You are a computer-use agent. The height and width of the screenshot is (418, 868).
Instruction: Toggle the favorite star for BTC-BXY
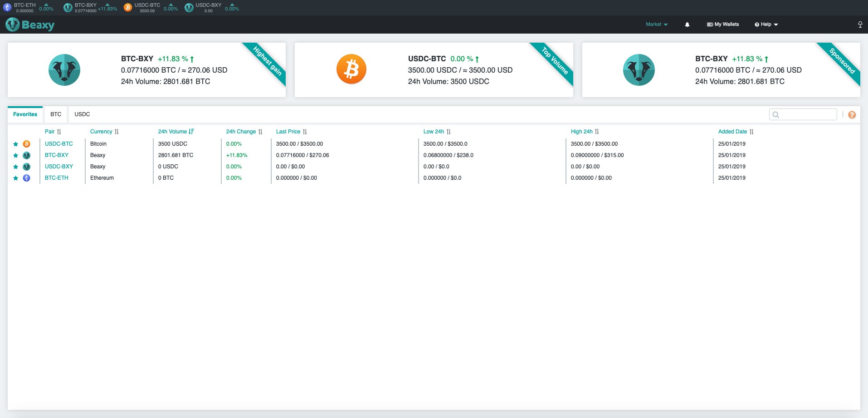pos(15,155)
